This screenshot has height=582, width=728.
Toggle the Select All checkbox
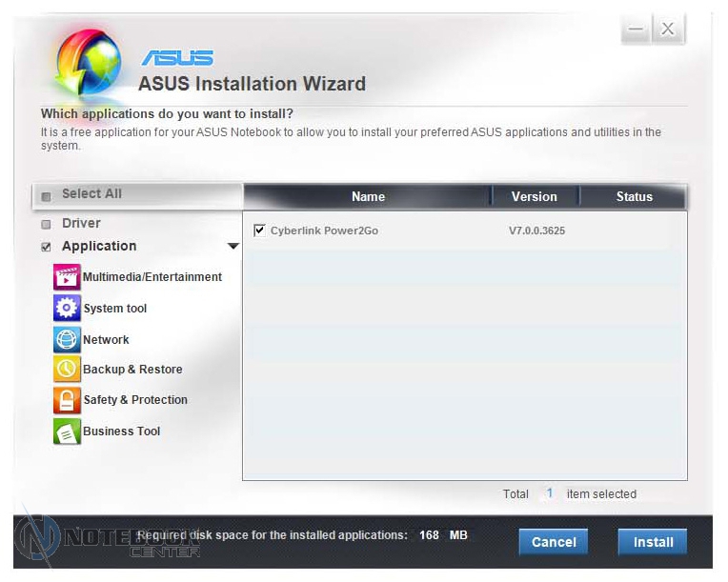pyautogui.click(x=46, y=196)
